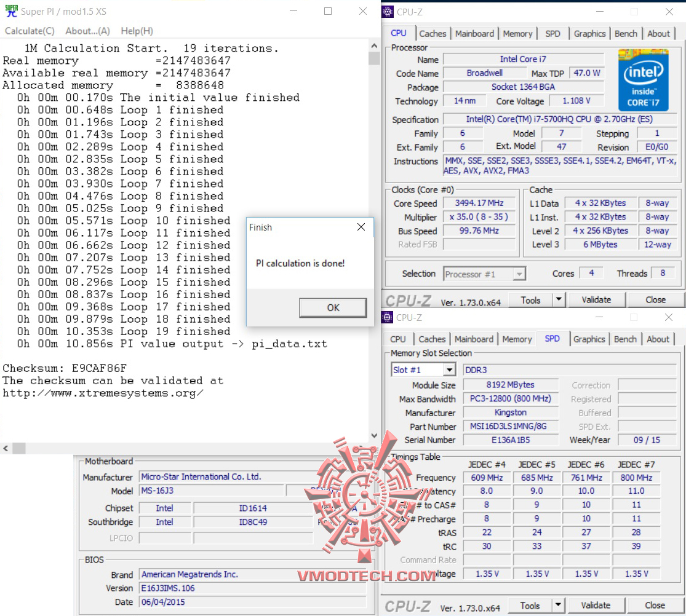
Task: Click the Checksum: E9CAF86F line
Action: (65, 368)
